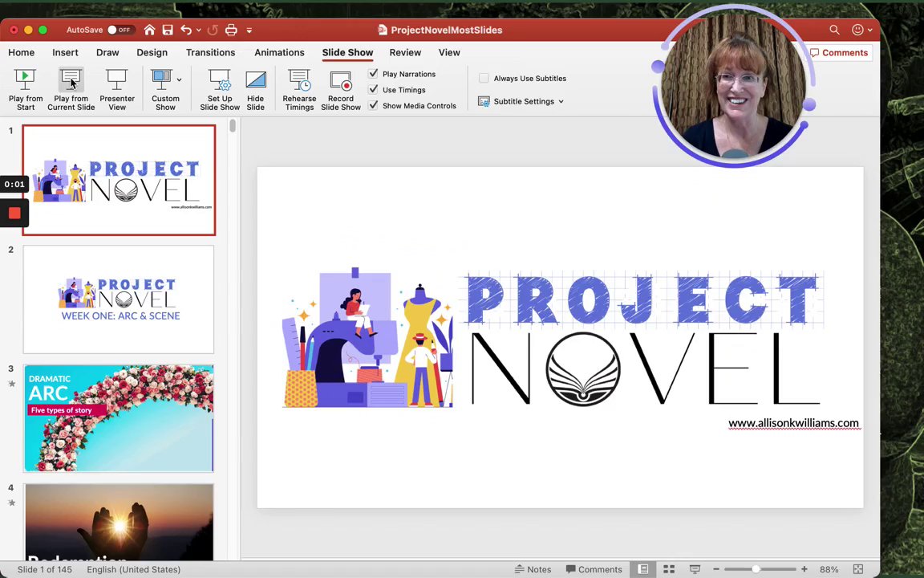The width and height of the screenshot is (924, 578).
Task: Click the 88% zoom level
Action: coord(829,569)
